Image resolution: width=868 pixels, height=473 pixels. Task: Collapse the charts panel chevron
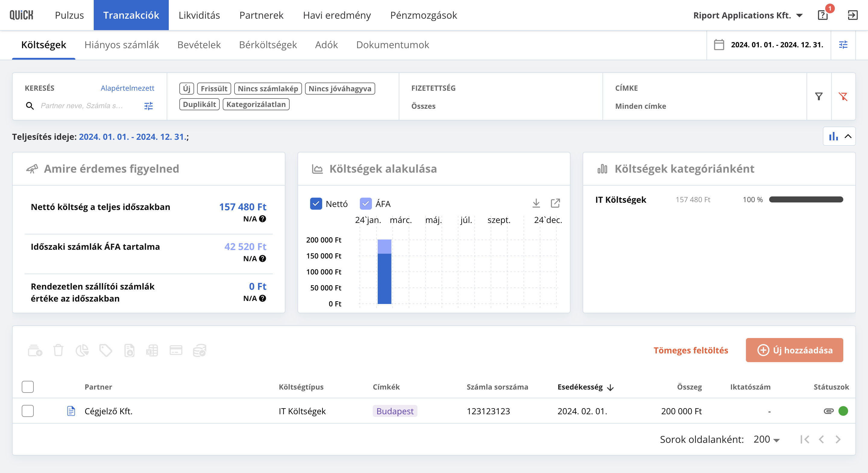coord(848,136)
